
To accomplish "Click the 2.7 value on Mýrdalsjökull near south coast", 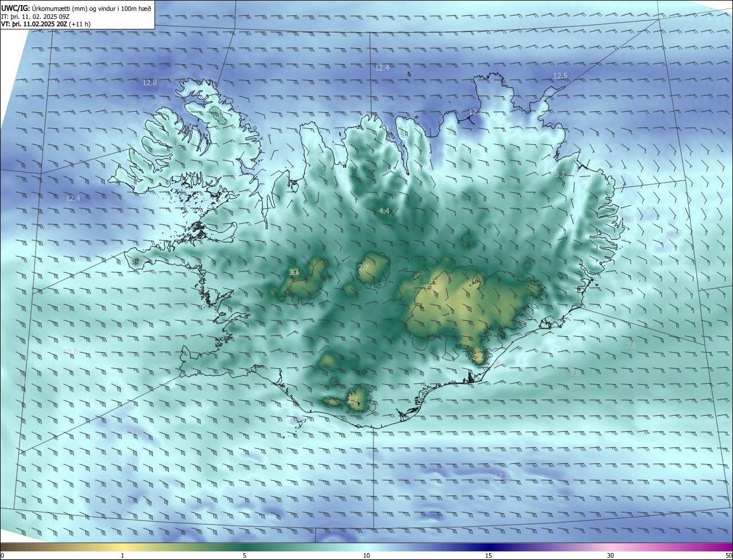I will click(x=352, y=400).
